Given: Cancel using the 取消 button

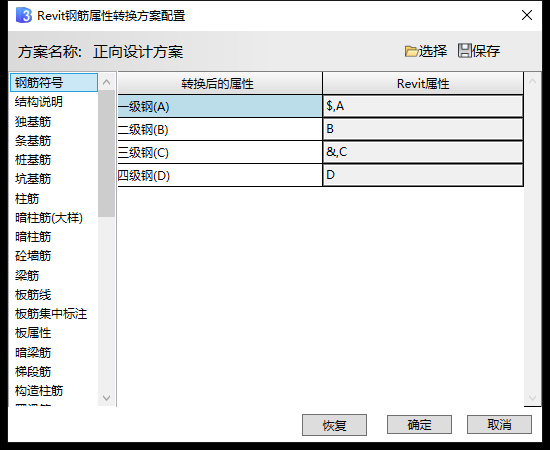Looking at the screenshot, I should click(x=499, y=425).
